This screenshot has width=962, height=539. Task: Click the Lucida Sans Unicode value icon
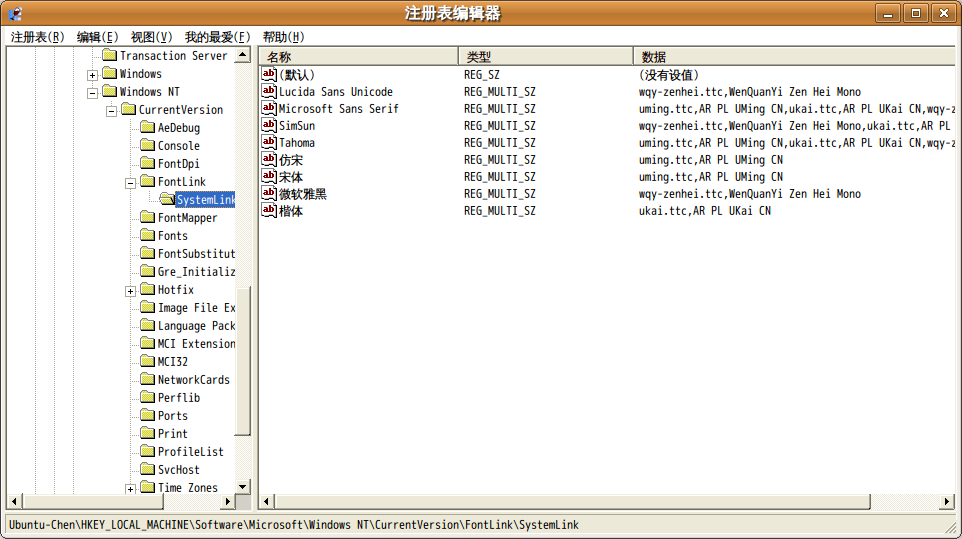[x=269, y=91]
